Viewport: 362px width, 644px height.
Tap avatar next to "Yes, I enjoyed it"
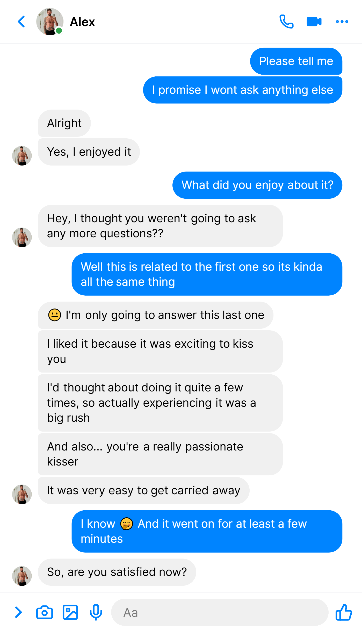(22, 155)
